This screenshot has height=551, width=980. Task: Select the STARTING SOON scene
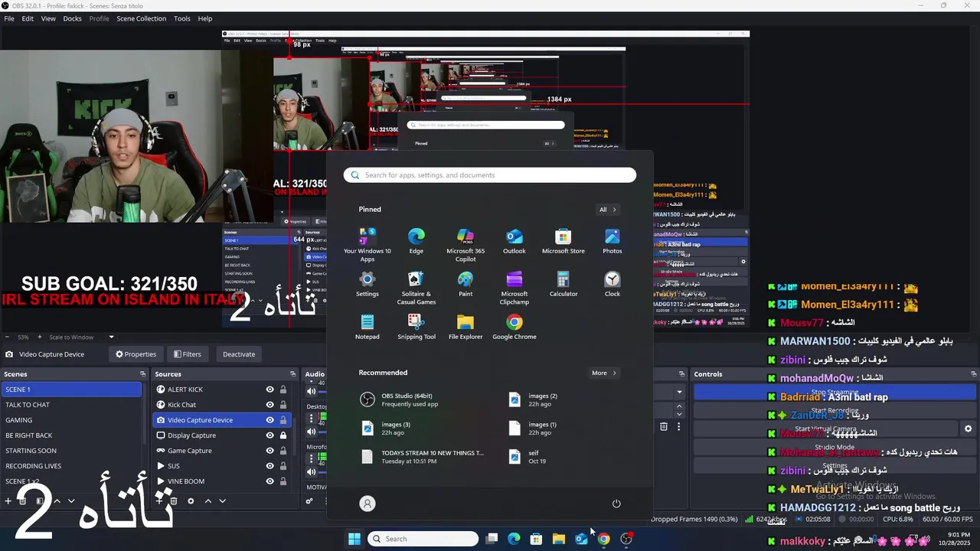pyautogui.click(x=71, y=451)
